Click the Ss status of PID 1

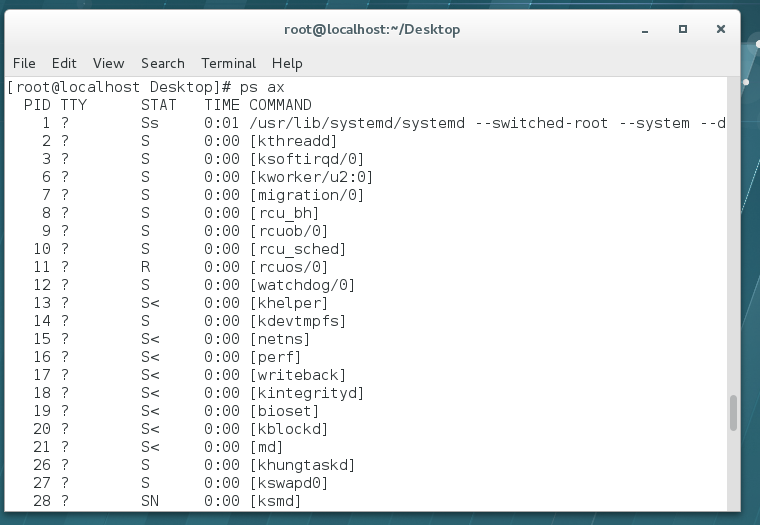click(150, 123)
